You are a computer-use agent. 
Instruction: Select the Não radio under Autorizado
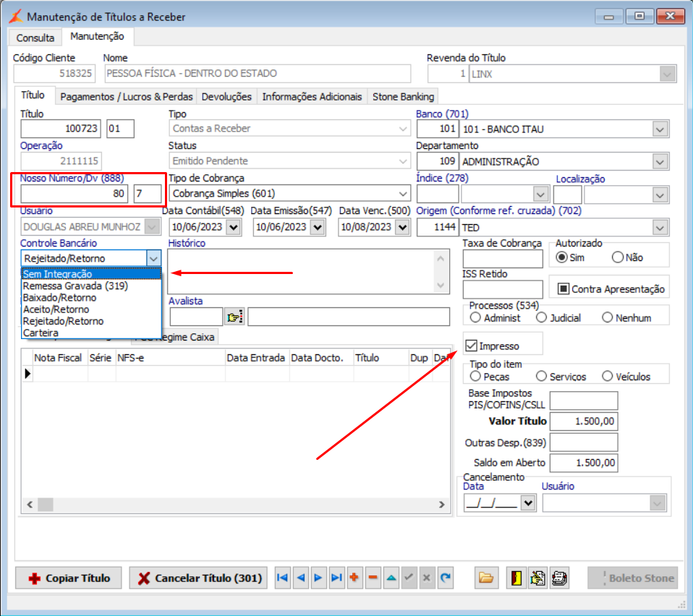(617, 257)
